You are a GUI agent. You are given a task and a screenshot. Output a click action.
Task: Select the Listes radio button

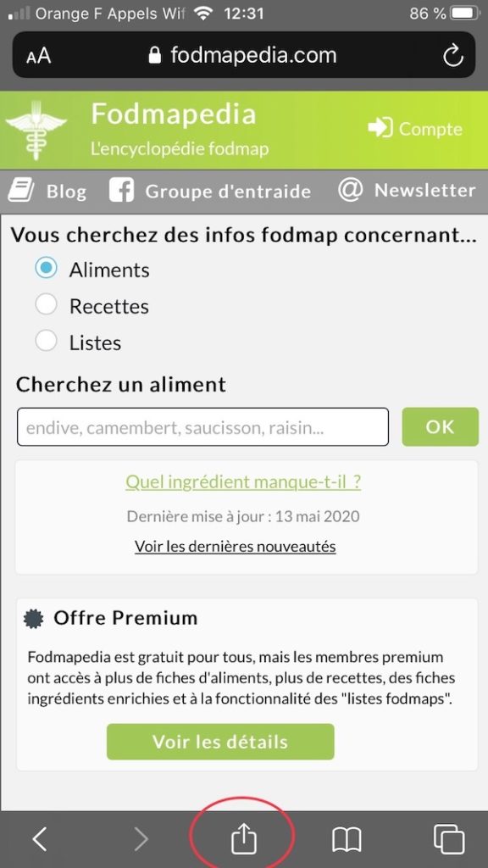pos(46,341)
